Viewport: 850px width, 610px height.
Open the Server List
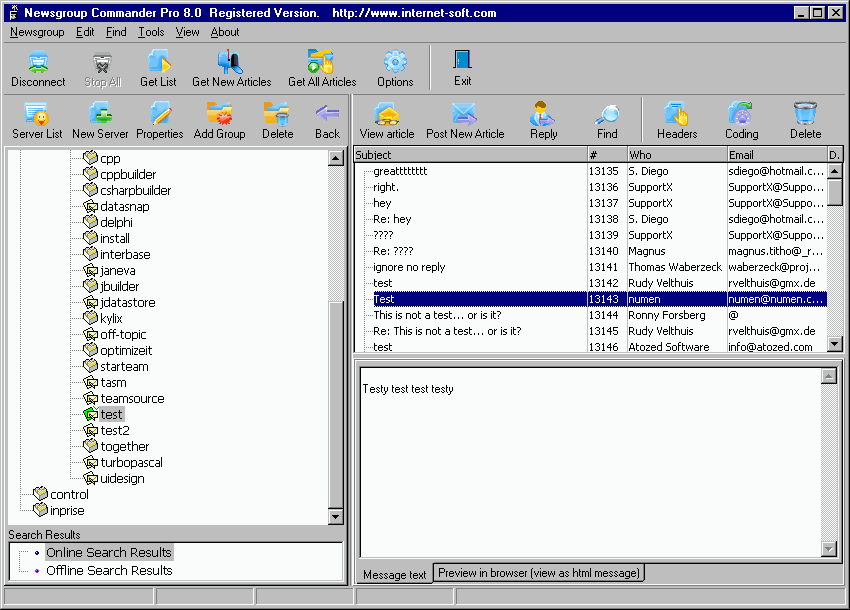37,121
